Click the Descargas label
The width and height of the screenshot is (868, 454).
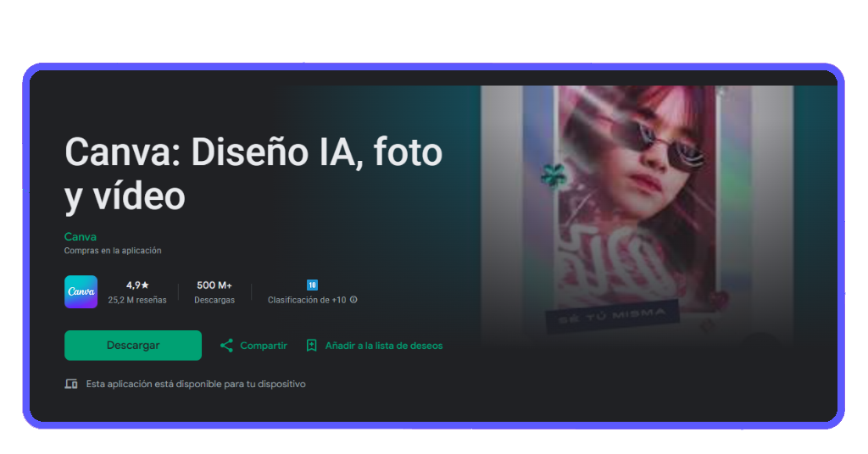tap(214, 300)
